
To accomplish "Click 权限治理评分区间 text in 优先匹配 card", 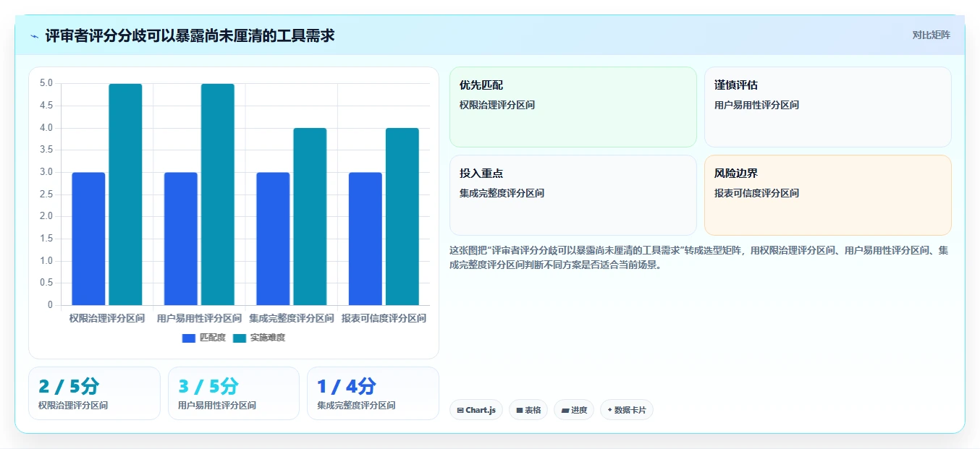I will click(497, 105).
